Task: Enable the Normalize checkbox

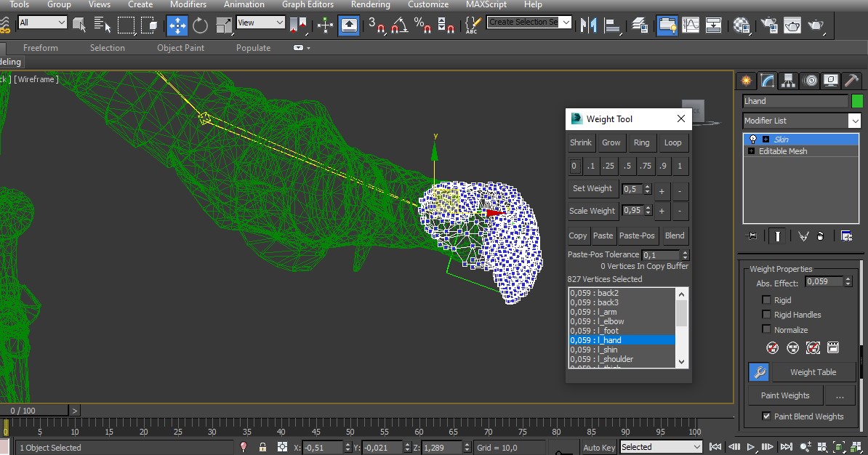Action: [x=766, y=329]
